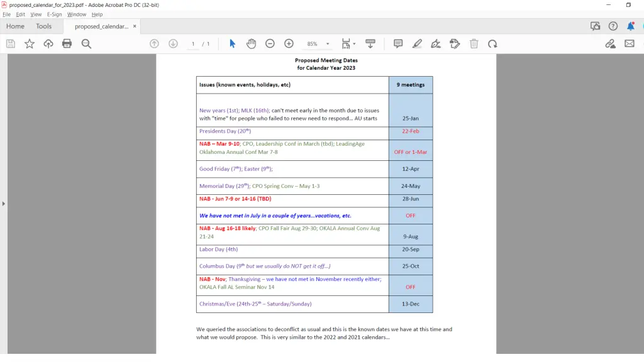The height and width of the screenshot is (362, 644).
Task: Rotate the page view icon
Action: 492,43
